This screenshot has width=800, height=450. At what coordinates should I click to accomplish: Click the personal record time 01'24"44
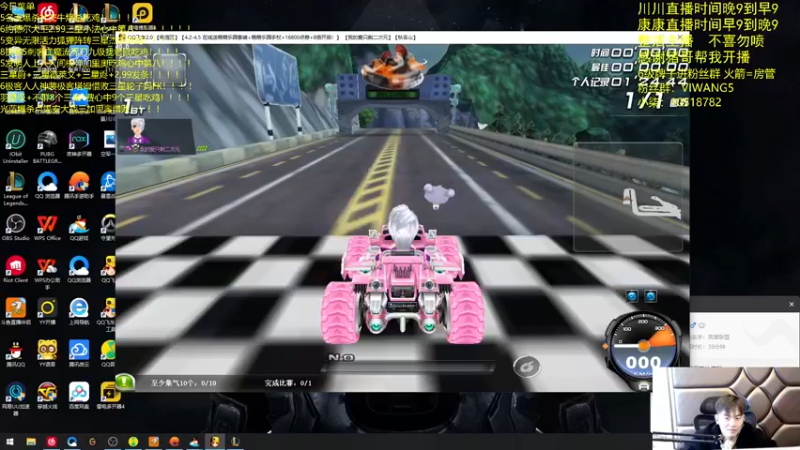[x=648, y=82]
